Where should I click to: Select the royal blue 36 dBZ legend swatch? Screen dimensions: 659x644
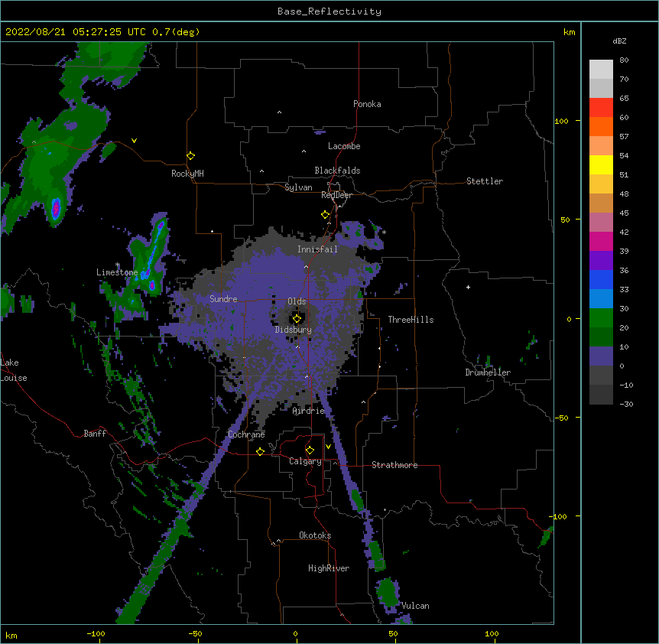[601, 279]
